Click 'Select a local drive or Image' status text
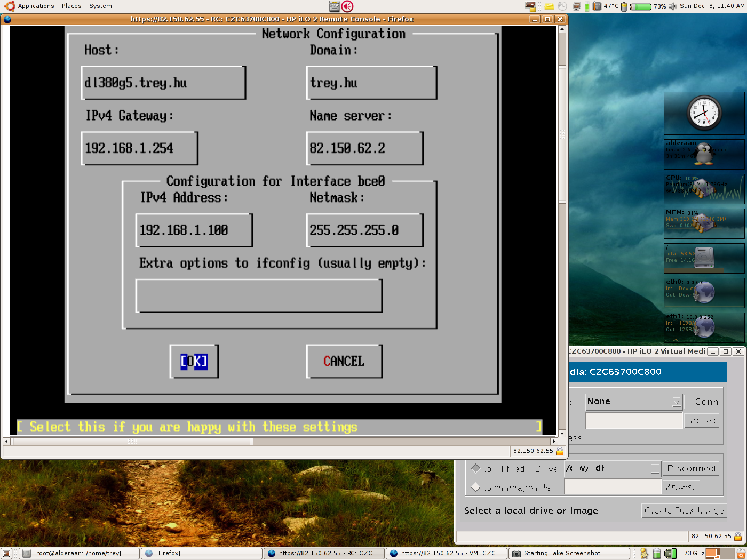747x560 pixels. pos(531,511)
